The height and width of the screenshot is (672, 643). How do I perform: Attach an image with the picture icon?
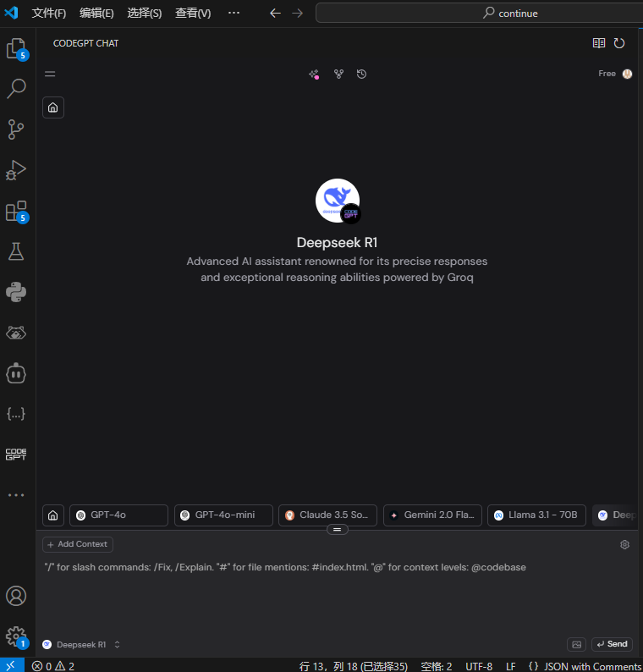pos(577,644)
